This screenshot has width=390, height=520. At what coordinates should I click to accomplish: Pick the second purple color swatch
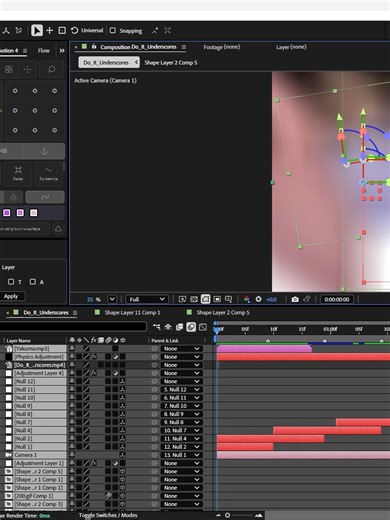(x=20, y=213)
